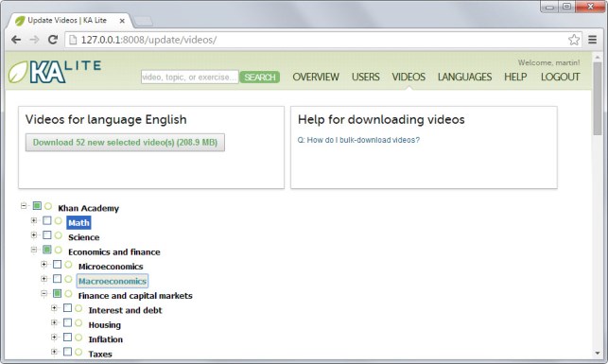The height and width of the screenshot is (364, 608).
Task: Go to the OVERVIEW page
Action: coord(316,78)
